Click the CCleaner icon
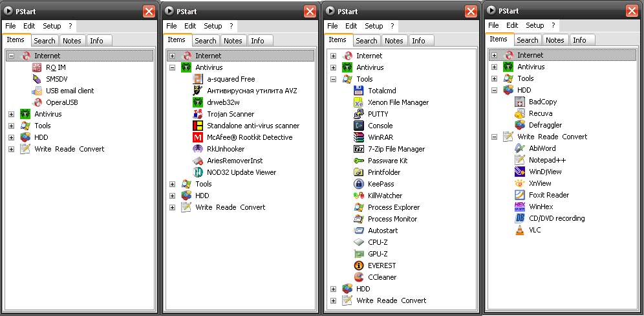This screenshot has height=316, width=644. (359, 277)
